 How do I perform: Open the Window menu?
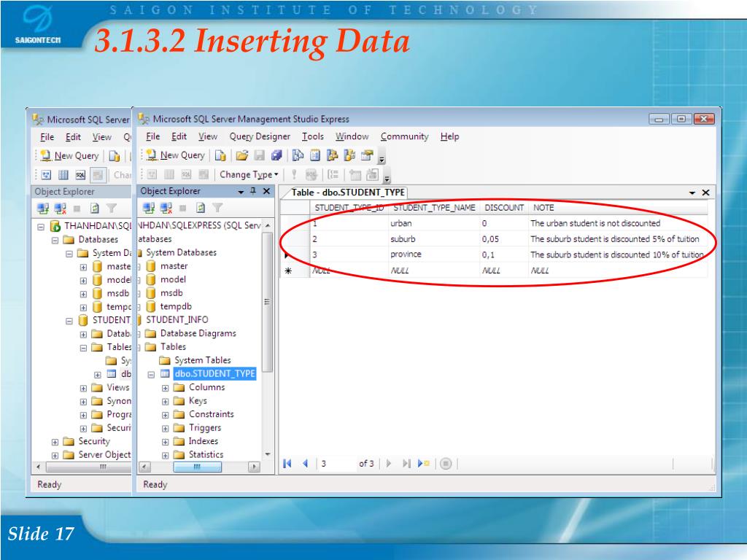352,136
